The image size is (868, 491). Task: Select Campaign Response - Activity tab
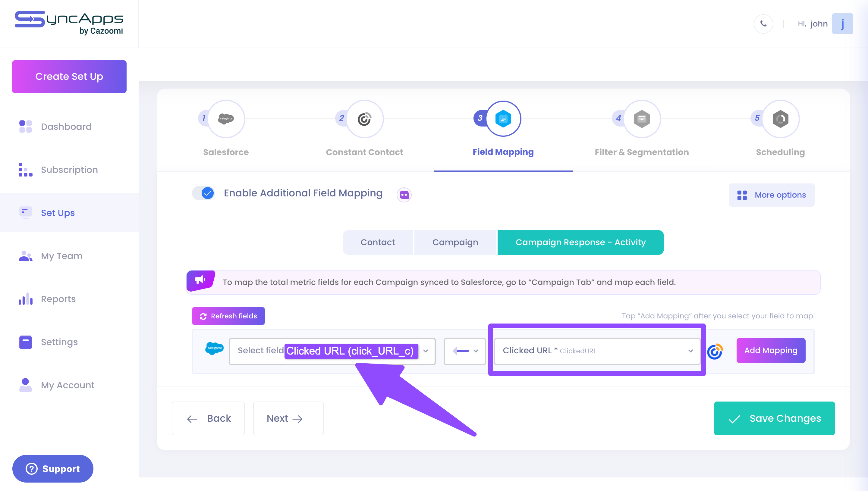(x=580, y=242)
